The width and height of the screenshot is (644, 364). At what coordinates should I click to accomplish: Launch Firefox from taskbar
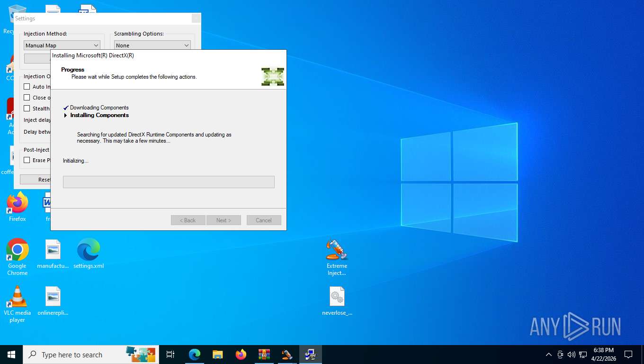[241, 355]
